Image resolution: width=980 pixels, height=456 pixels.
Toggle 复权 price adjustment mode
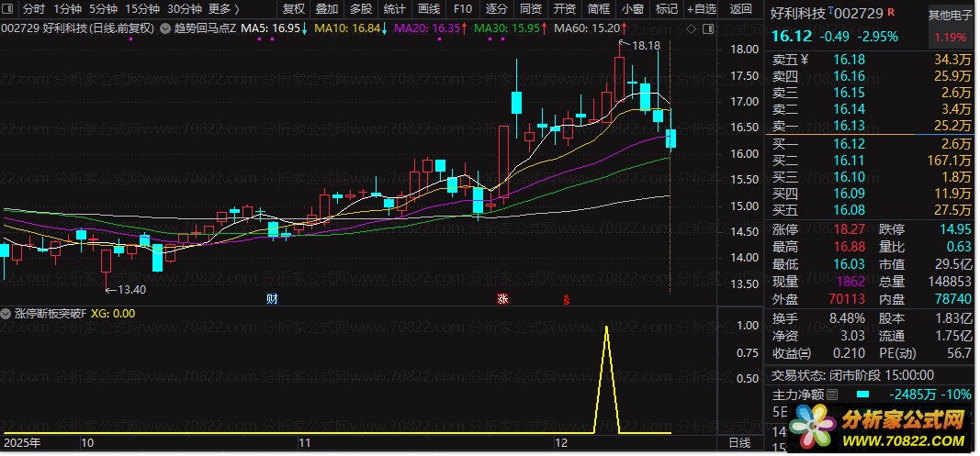click(x=294, y=9)
